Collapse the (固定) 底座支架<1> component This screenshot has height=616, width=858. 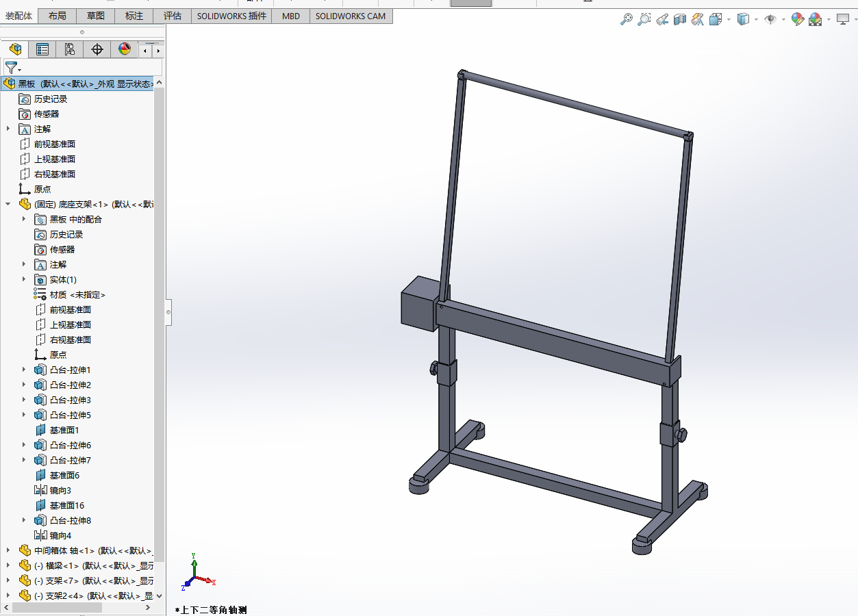click(8, 205)
